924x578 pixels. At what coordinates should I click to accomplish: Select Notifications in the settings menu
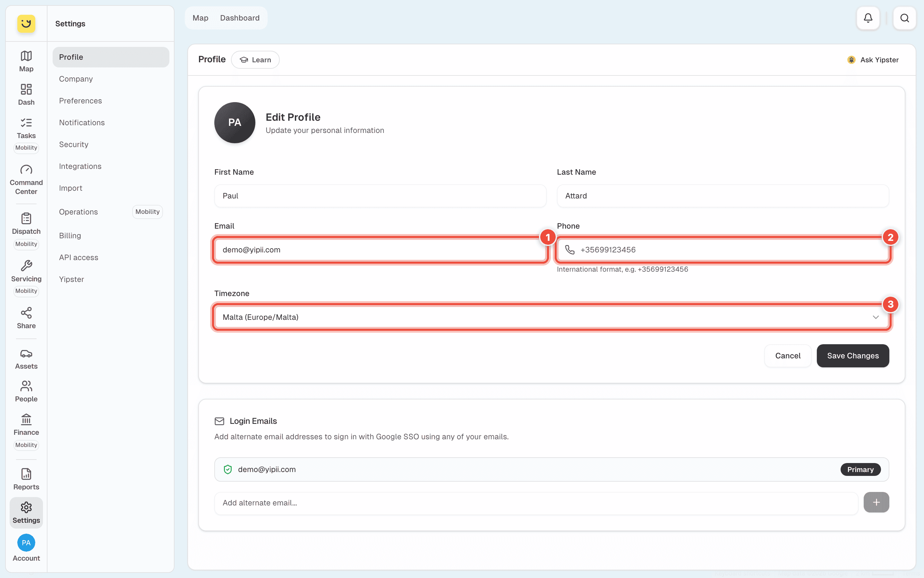(111, 123)
